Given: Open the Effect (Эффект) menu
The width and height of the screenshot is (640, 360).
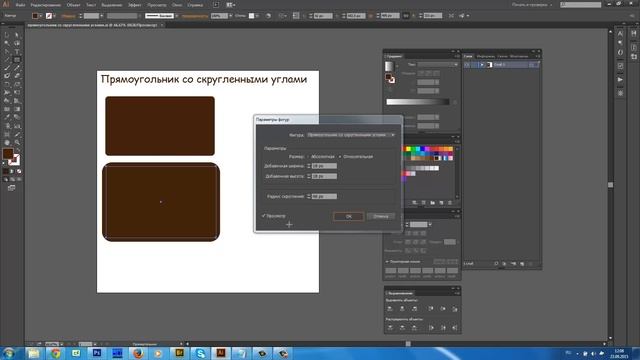Looking at the screenshot, I should (x=135, y=5).
